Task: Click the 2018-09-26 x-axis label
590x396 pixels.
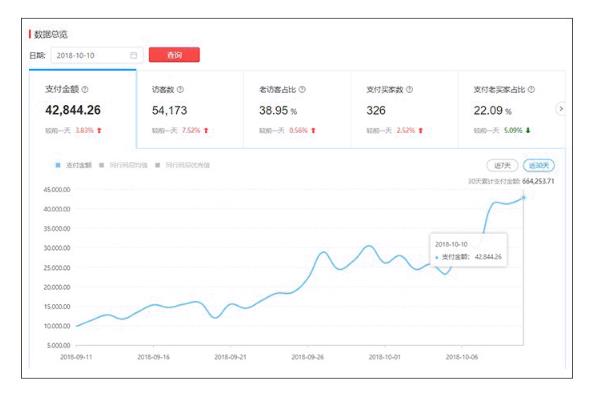Action: point(307,357)
